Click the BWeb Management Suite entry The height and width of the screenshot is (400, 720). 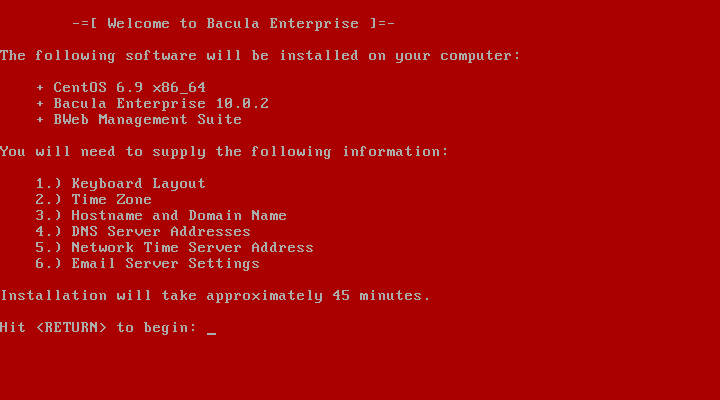coord(147,119)
